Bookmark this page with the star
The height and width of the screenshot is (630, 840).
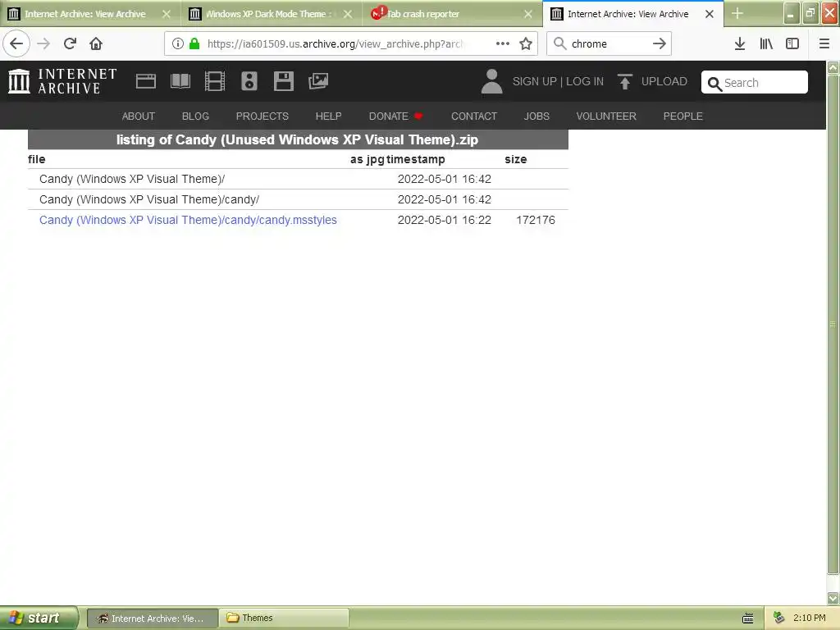pyautogui.click(x=526, y=43)
